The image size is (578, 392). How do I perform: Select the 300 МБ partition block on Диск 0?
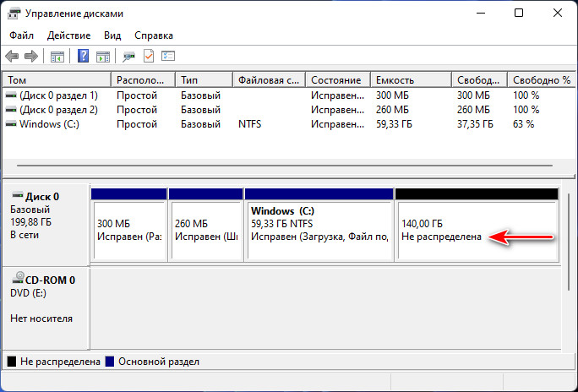(x=129, y=225)
